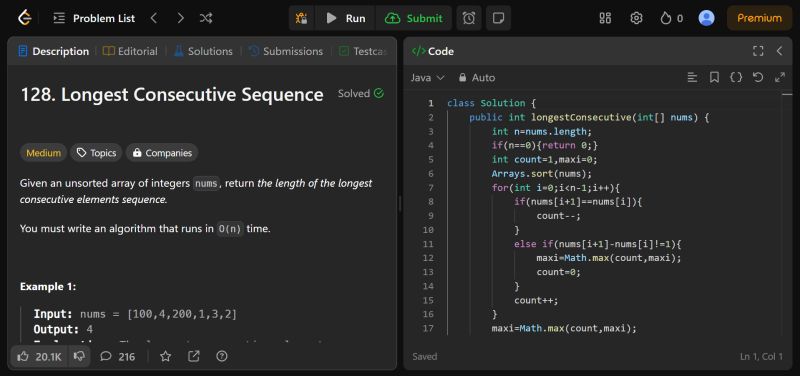Run the code

click(x=346, y=18)
